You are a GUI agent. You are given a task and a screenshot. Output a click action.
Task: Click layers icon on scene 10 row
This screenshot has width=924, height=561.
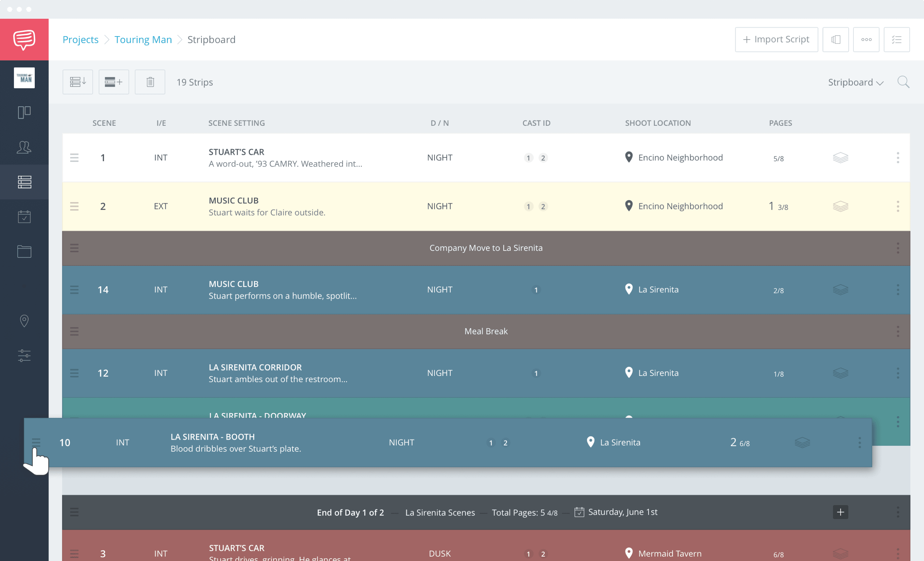tap(802, 442)
